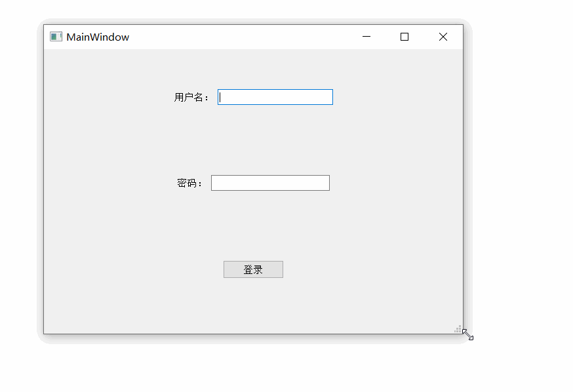This screenshot has height=392, width=573.
Task: Click the title bar of the window
Action: [x=229, y=37]
